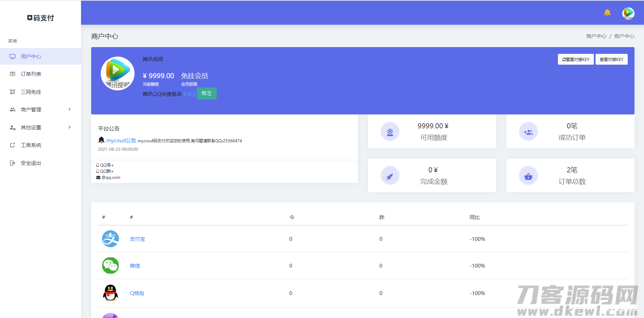Click the 2笔 订单总数 value
The image size is (644, 318).
[x=572, y=170]
